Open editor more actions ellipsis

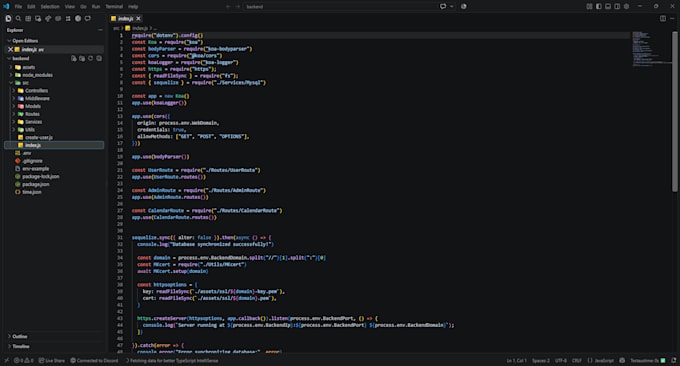pyautogui.click(x=672, y=18)
